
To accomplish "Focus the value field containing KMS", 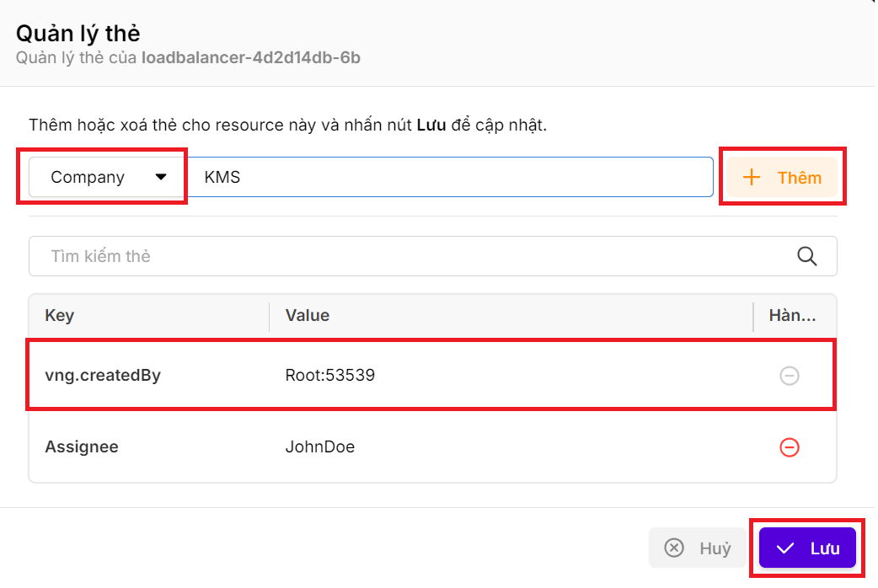I will point(447,178).
